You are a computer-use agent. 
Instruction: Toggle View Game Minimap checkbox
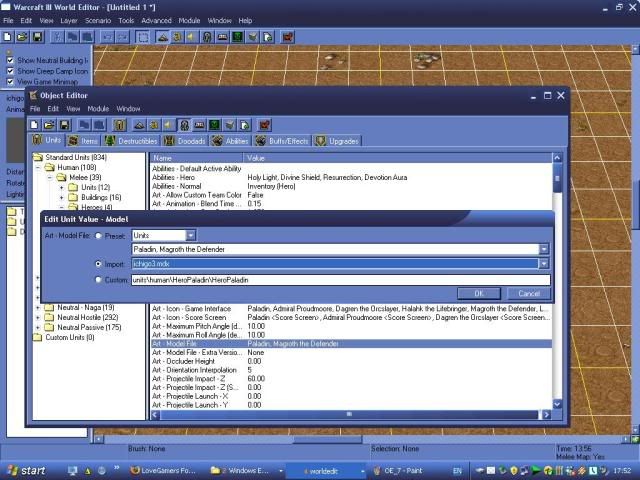pos(10,82)
